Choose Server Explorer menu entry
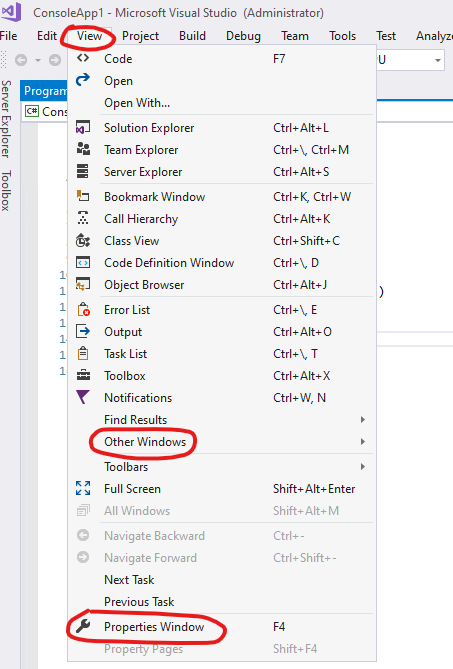Image resolution: width=453 pixels, height=669 pixels. 222,172
